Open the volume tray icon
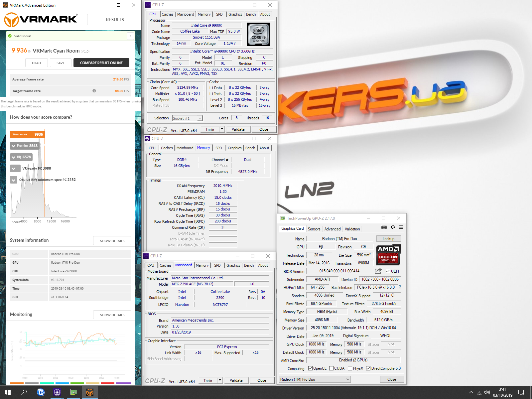The width and height of the screenshot is (532, 399). [x=487, y=392]
